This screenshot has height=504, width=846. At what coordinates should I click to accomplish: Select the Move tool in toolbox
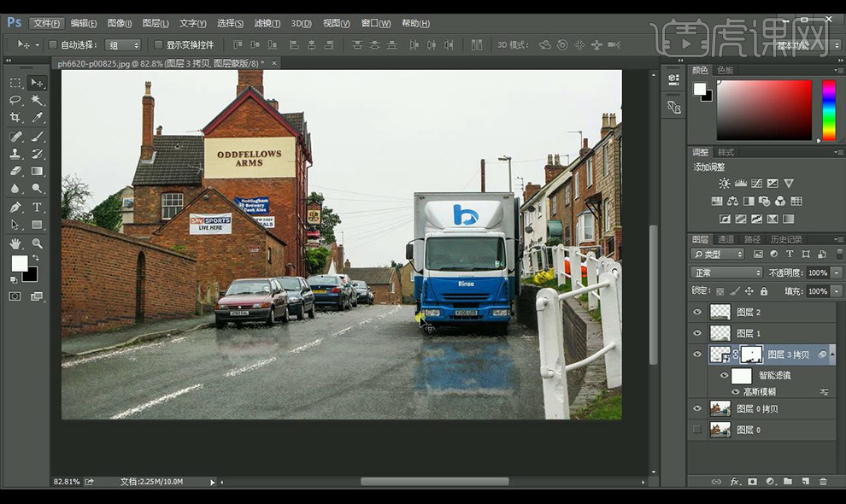pos(37,83)
